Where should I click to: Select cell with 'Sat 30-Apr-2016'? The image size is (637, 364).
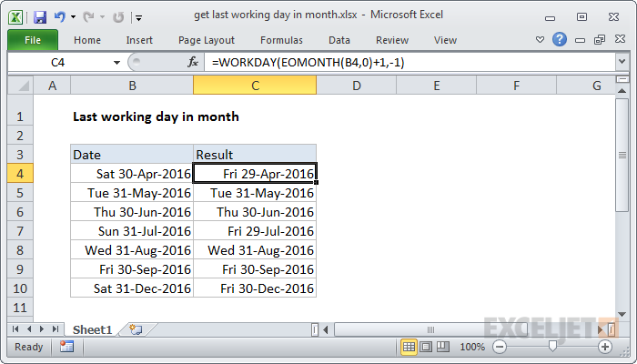click(x=132, y=174)
